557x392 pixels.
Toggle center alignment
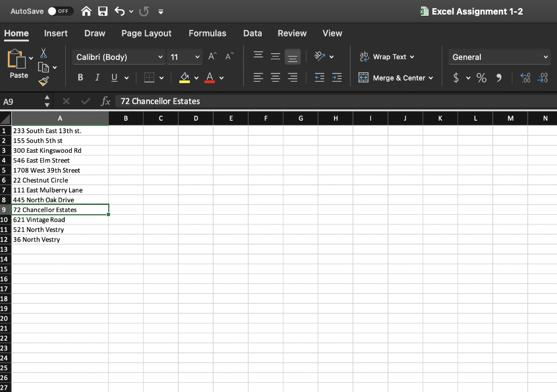pyautogui.click(x=275, y=77)
